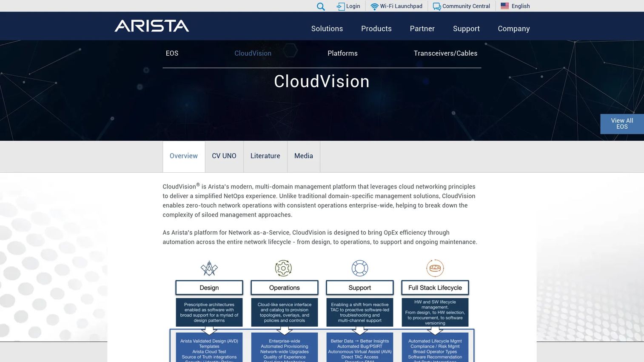This screenshot has height=362, width=644.
Task: Go to the EOS product section
Action: pos(172,53)
